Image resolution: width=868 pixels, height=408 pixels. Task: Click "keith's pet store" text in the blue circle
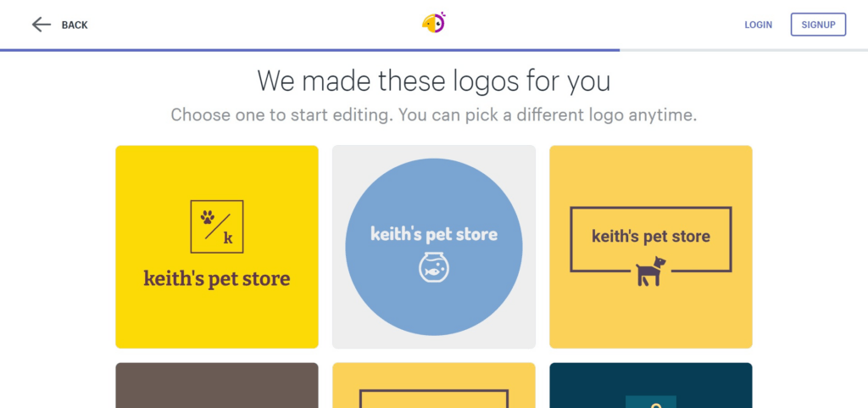(434, 234)
